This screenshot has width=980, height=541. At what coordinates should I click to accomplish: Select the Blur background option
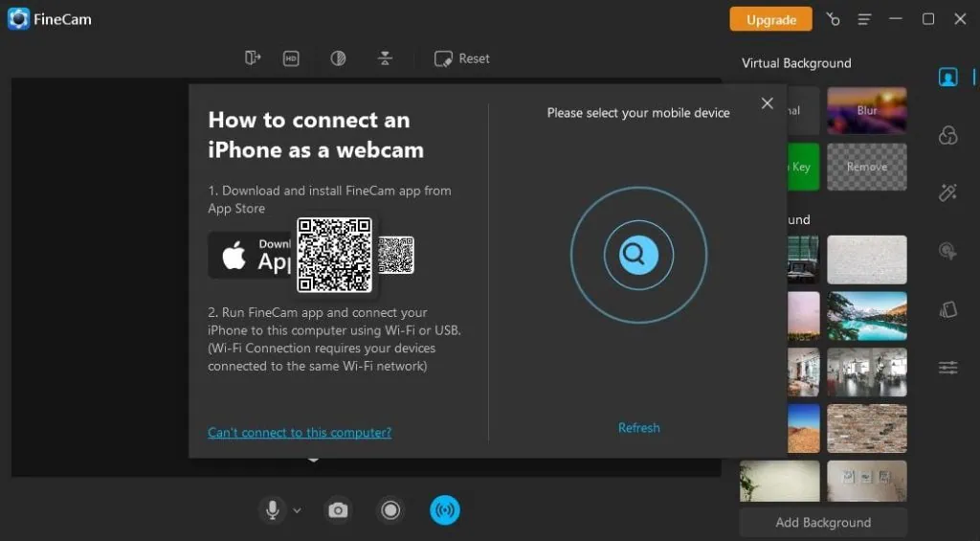[867, 111]
